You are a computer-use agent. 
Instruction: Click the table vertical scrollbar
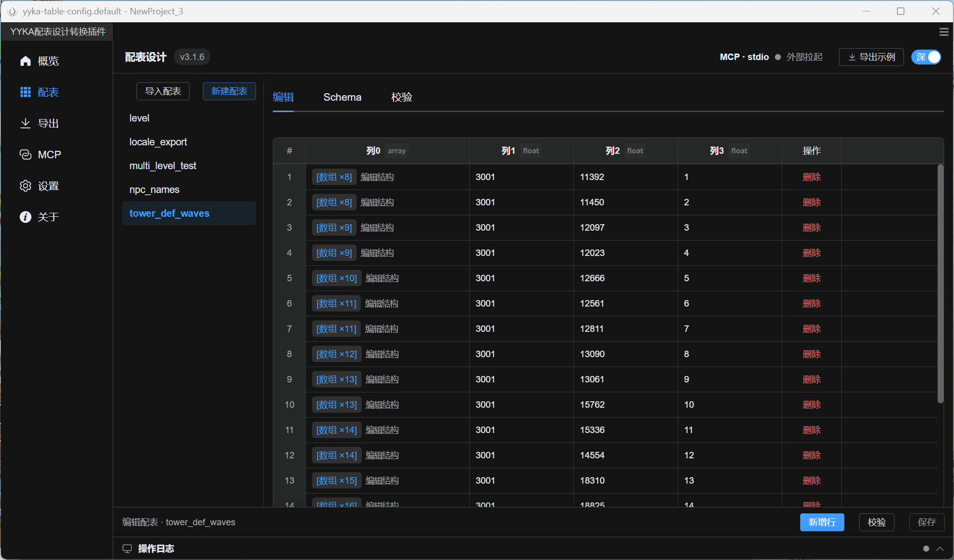click(940, 284)
